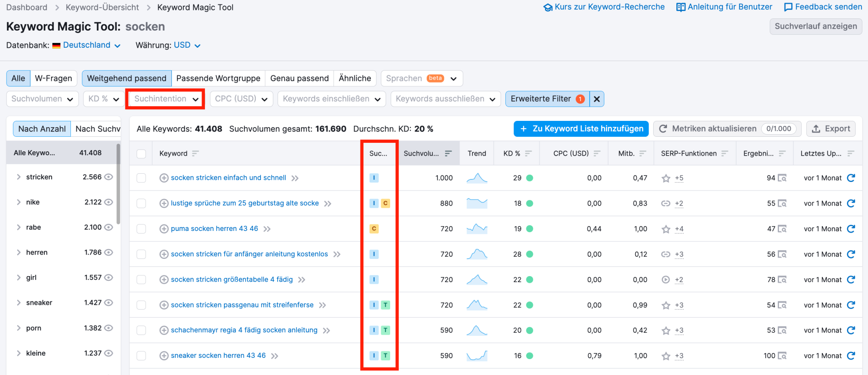Click Zu Keyword Liste hinzufügen button
Screen dimensions: 868x375
pyautogui.click(x=581, y=129)
